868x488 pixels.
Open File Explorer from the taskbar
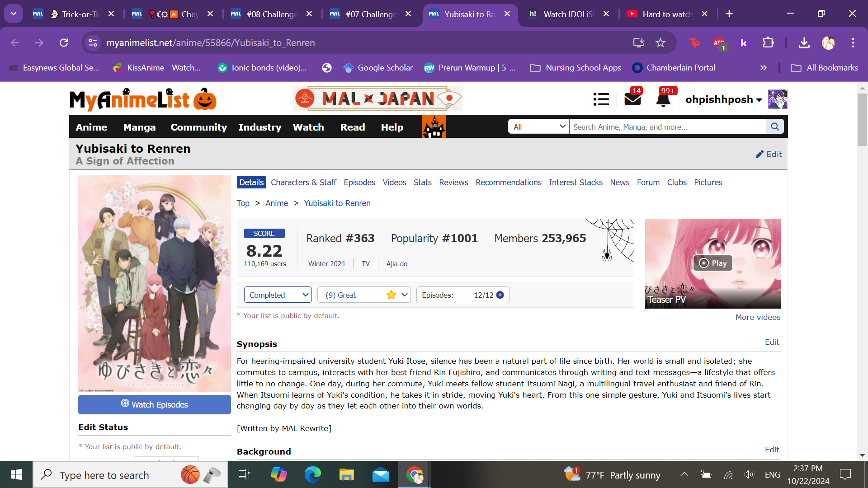(x=346, y=474)
